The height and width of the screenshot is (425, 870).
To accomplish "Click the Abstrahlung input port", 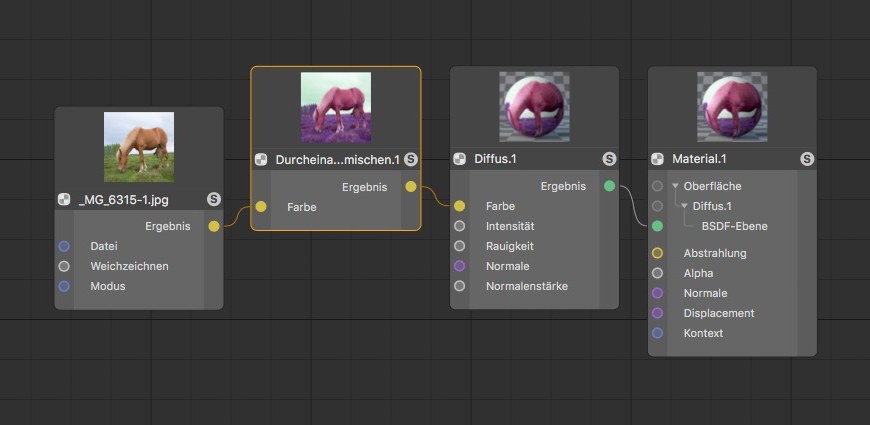I will pyautogui.click(x=657, y=254).
